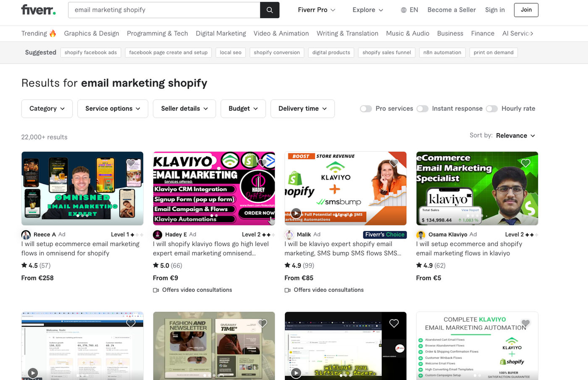Click video consultation icon under Malik gig
588x380 pixels.
[x=288, y=290]
